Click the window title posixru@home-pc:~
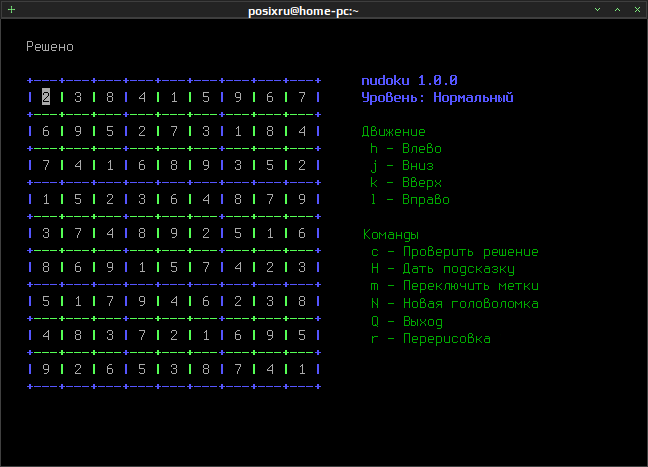The height and width of the screenshot is (467, 648). pos(303,11)
